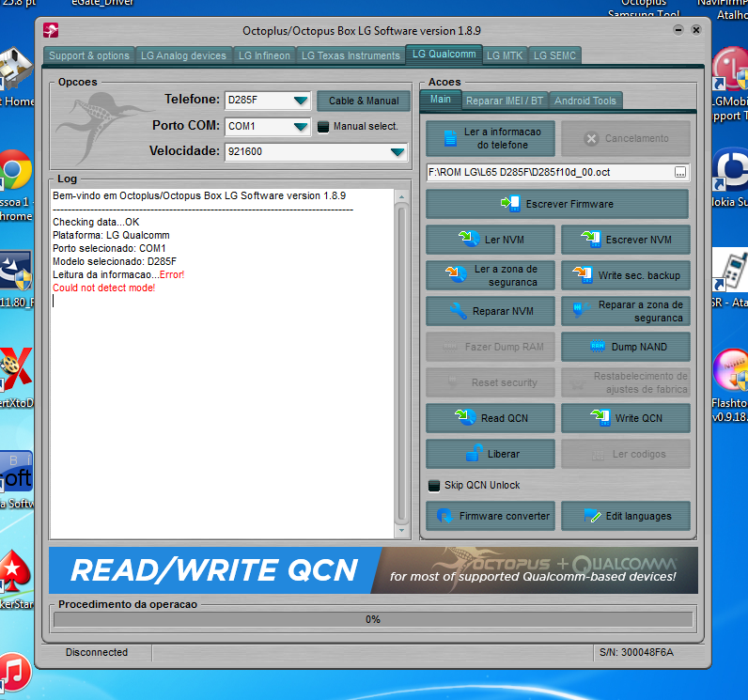
Task: Switch to LG Analog devices tab
Action: click(183, 55)
